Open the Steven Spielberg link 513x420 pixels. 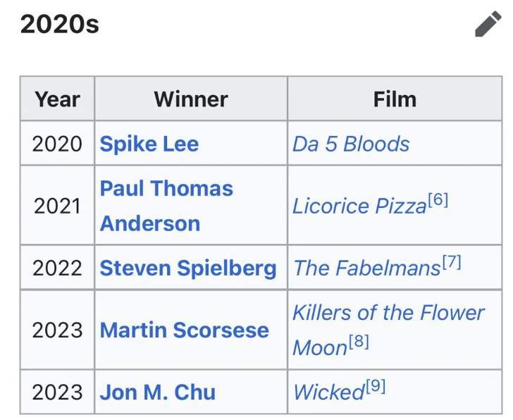tap(188, 268)
